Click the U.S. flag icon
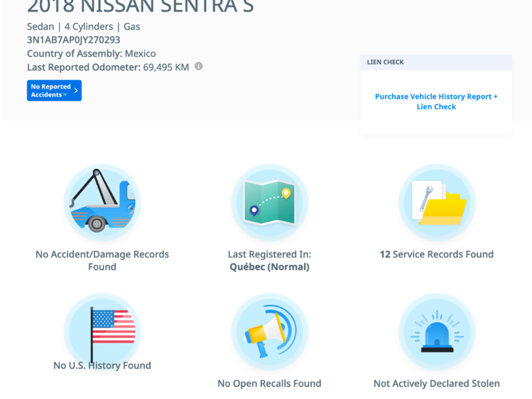532x399 pixels. (102, 330)
